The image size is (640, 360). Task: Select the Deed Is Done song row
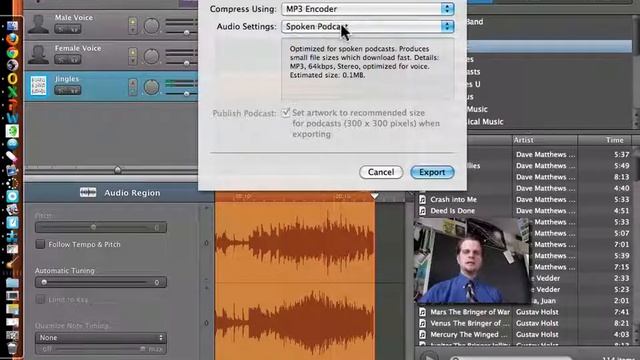coord(524,211)
